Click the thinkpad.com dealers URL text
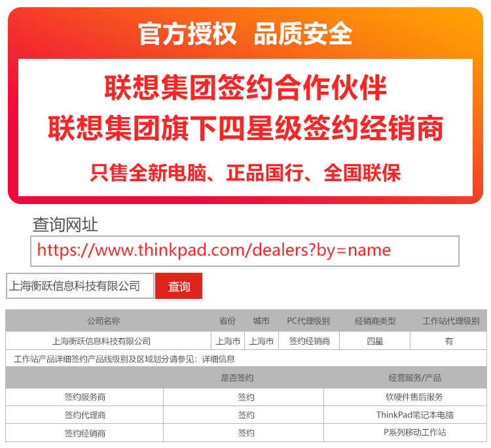Viewport: 491px width, 448px height. pos(214,250)
